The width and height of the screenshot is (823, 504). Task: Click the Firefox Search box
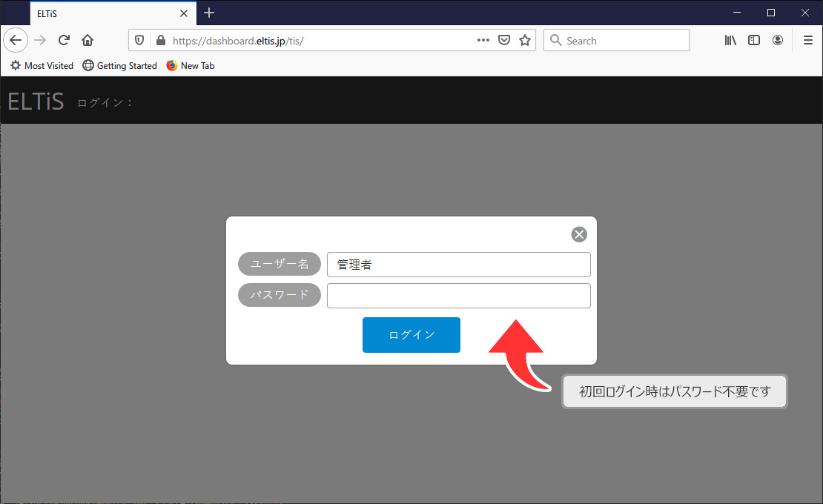pyautogui.click(x=616, y=40)
